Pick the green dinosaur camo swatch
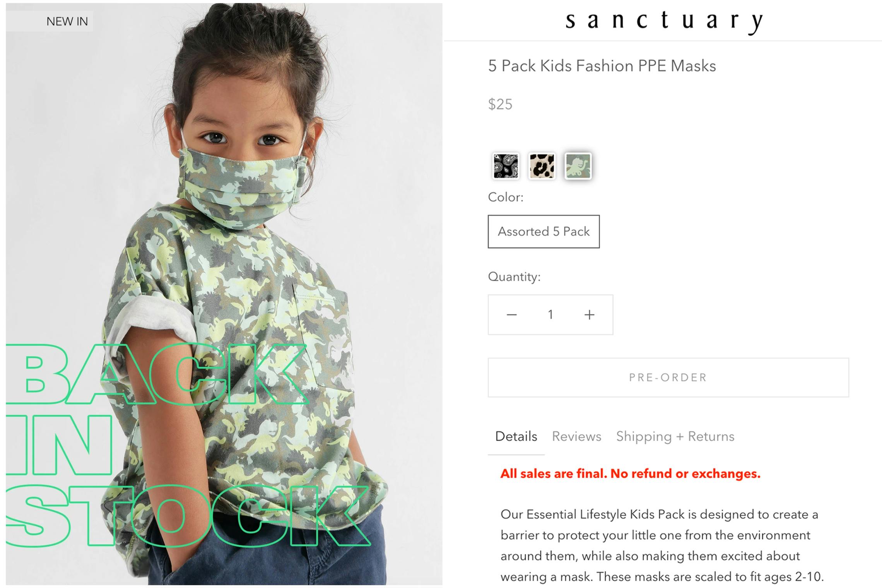882x588 pixels. pos(578,166)
